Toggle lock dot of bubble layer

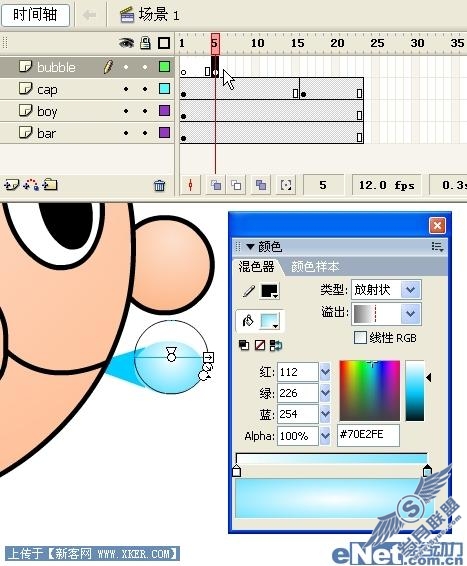pyautogui.click(x=145, y=67)
